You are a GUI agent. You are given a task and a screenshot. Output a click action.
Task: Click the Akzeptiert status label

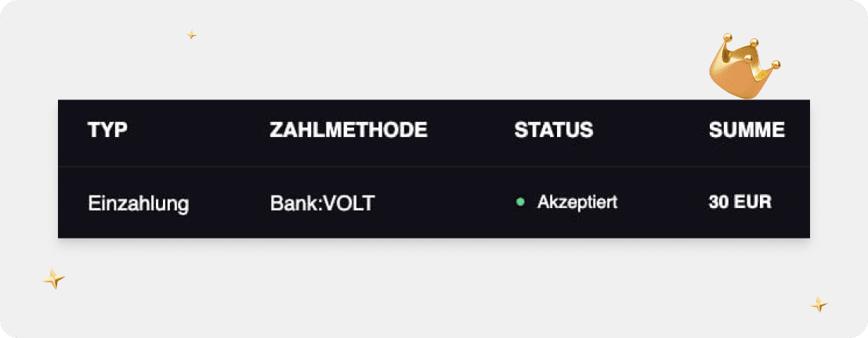coord(577,203)
